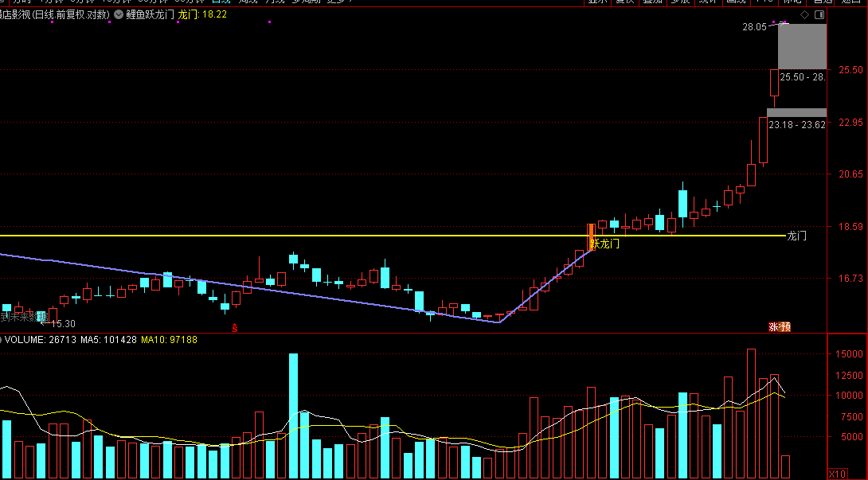The width and height of the screenshot is (868, 480).
Task: Click the 涨预 badge on the chart
Action: 780,327
